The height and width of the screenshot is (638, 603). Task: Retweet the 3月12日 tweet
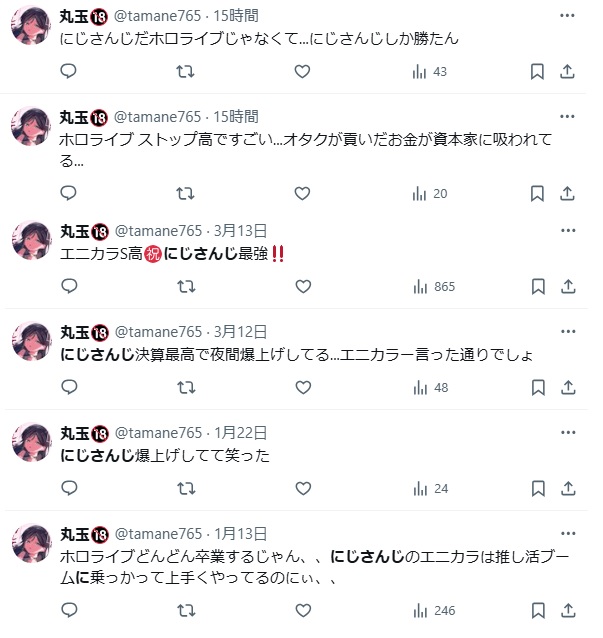(x=185, y=388)
